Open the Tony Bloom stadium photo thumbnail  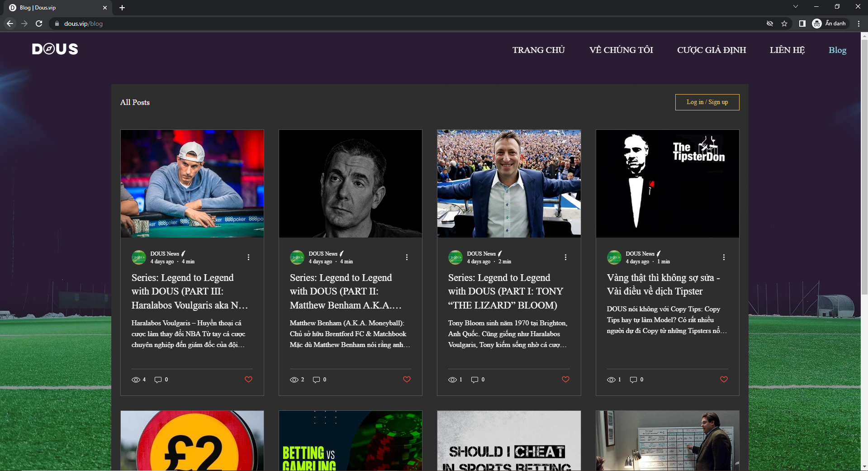(x=509, y=184)
